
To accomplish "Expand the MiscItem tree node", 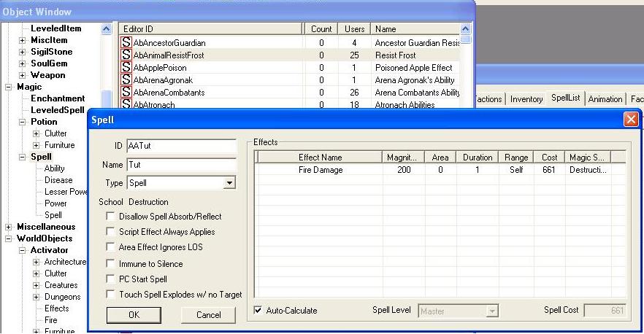I will (22, 40).
